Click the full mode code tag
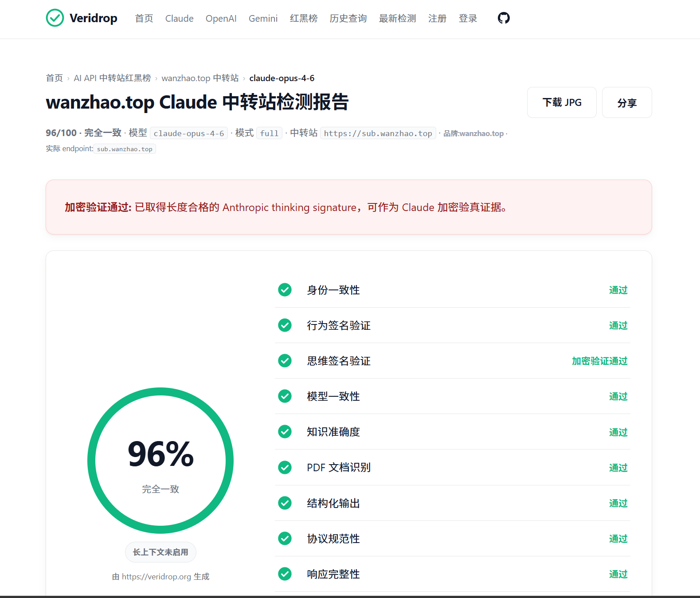The width and height of the screenshot is (700, 598). click(270, 133)
